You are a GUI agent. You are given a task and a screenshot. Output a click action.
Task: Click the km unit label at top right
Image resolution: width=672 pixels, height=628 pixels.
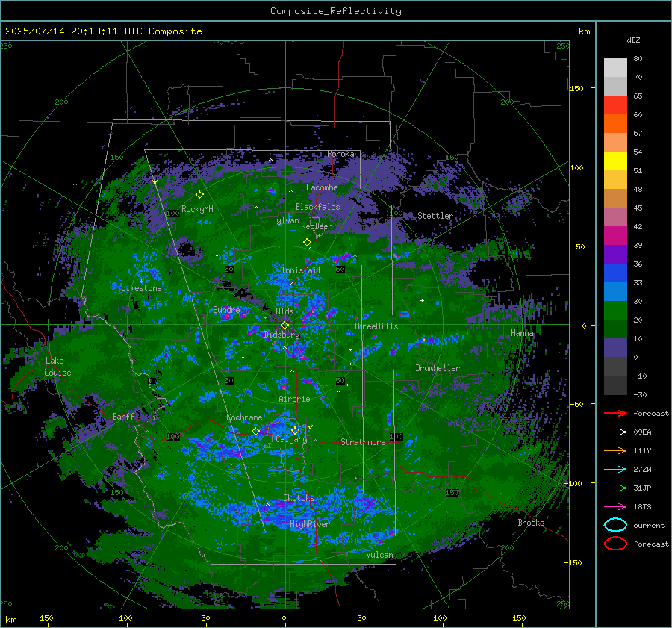point(585,31)
